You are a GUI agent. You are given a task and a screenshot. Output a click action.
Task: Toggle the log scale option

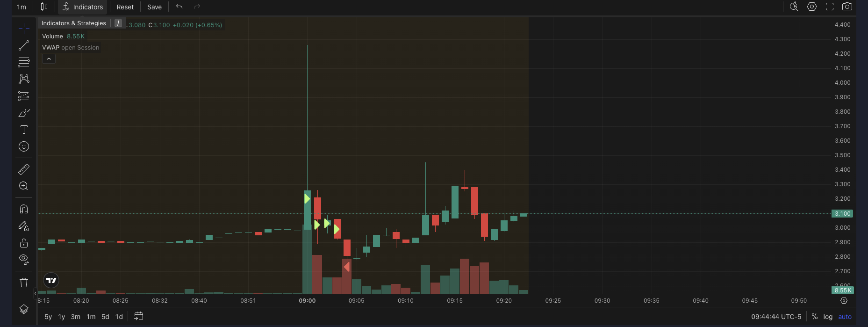[828, 317]
